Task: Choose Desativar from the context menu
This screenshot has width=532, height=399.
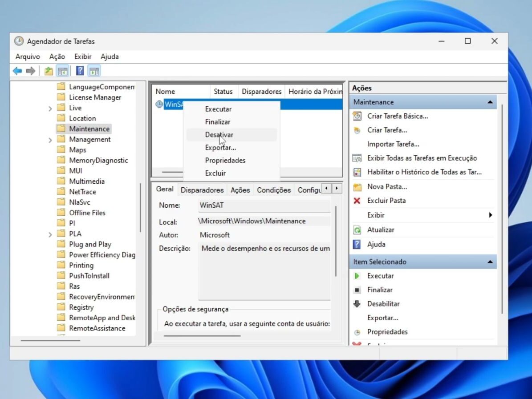Action: point(231,135)
